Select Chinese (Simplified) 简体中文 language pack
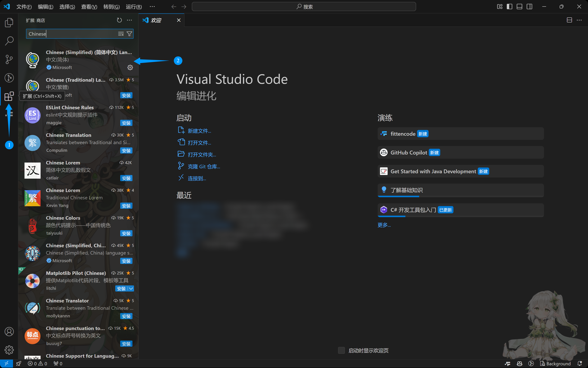The height and width of the screenshot is (368, 588). tap(78, 60)
